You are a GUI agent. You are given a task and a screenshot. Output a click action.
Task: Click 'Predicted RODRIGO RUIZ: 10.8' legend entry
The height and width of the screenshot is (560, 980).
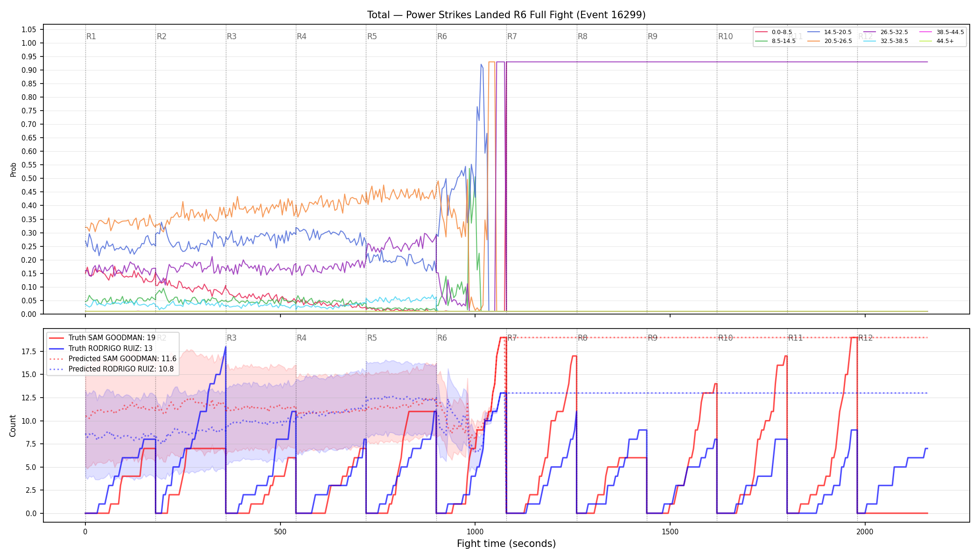point(111,369)
